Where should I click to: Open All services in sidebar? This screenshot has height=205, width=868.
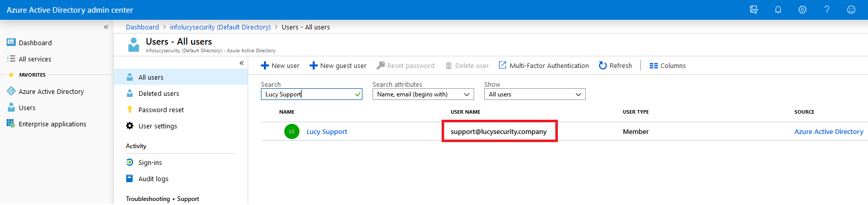(35, 59)
